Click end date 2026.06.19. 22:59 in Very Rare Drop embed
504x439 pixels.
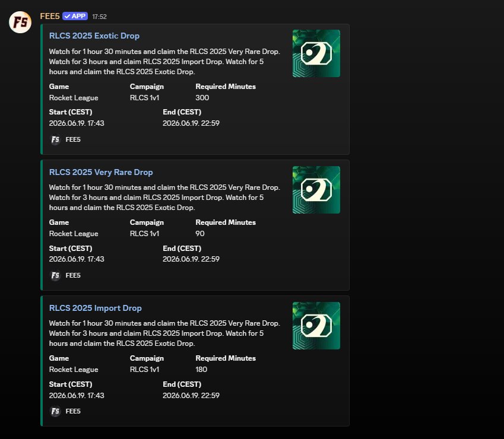coord(191,259)
